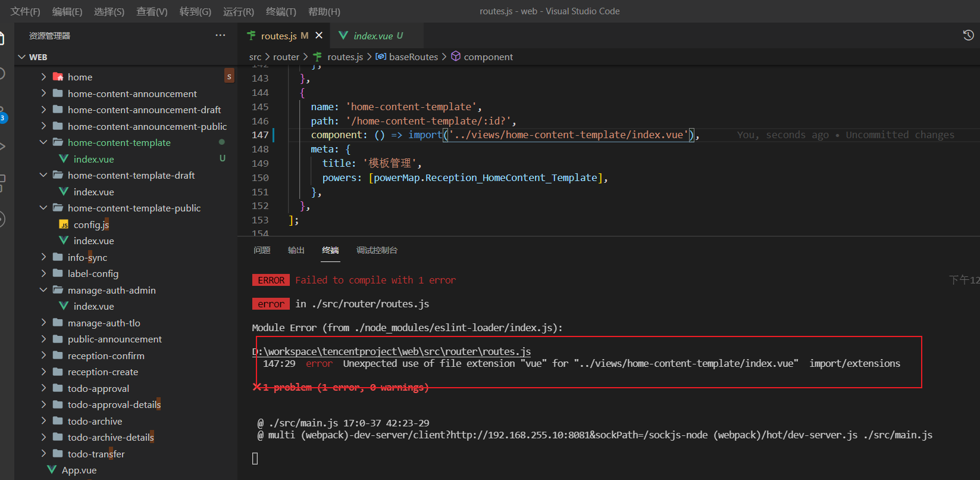This screenshot has height=480, width=980.
Task: Open the 终端(T) menu
Action: point(281,11)
